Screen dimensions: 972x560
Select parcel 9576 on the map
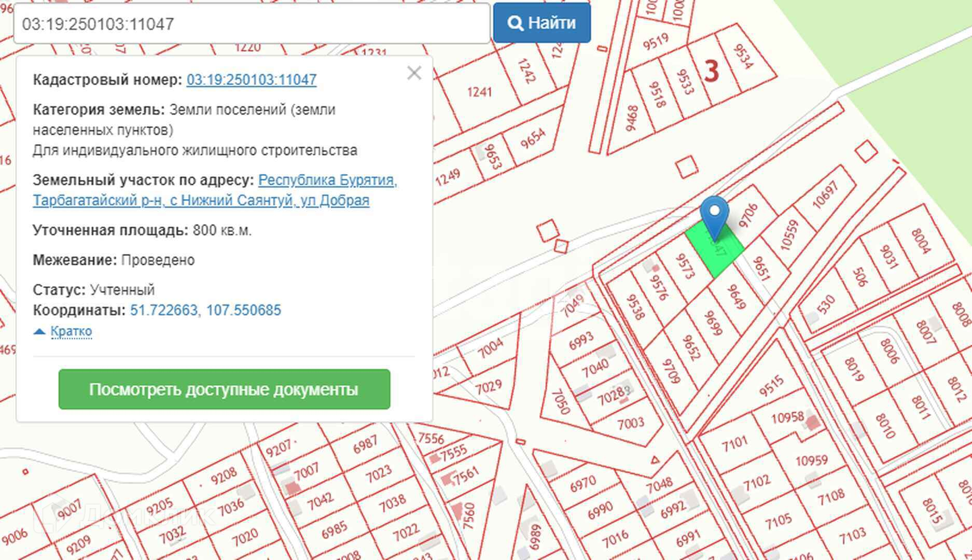coord(659,287)
